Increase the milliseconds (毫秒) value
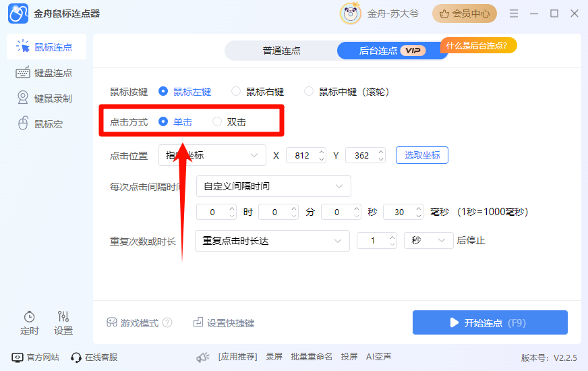588x371 pixels. tap(419, 208)
